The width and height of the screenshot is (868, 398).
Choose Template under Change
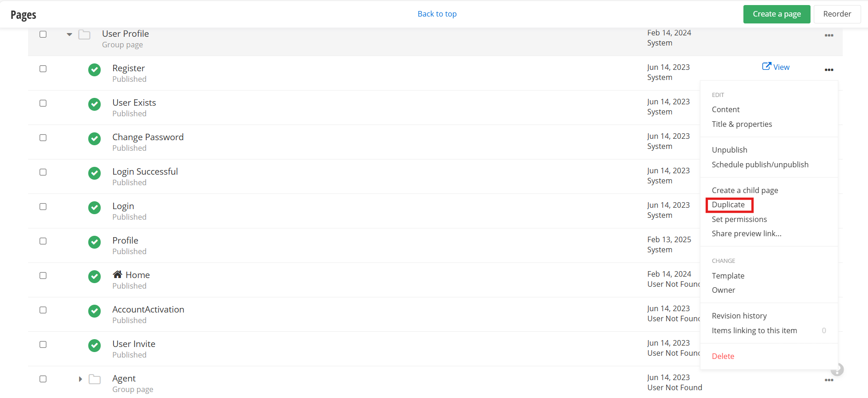728,276
